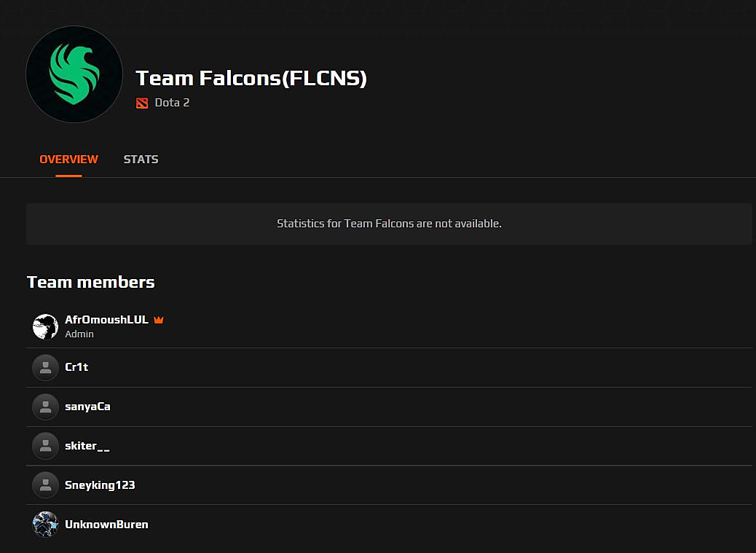Open Cr1t's player profile link
The width and height of the screenshot is (756, 553).
76,367
